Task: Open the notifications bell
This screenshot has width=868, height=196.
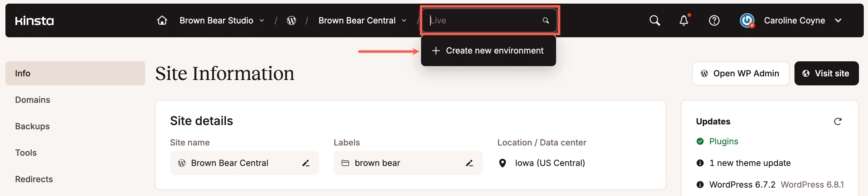Action: [x=684, y=20]
